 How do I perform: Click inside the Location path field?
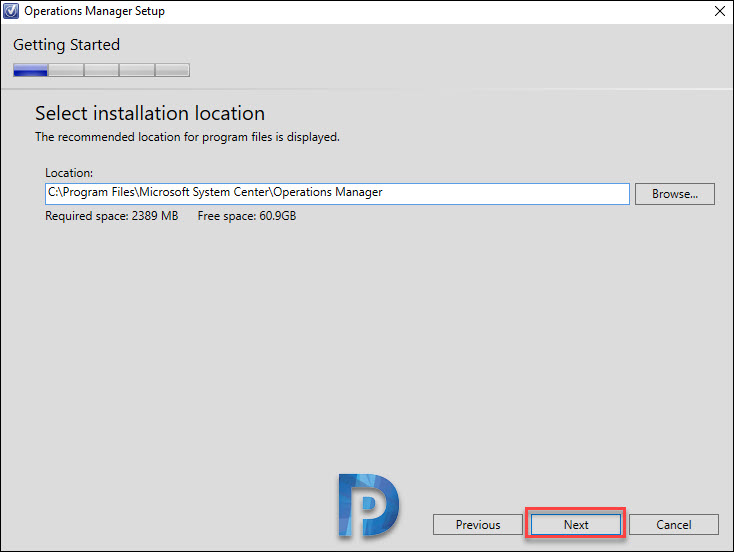[x=337, y=193]
